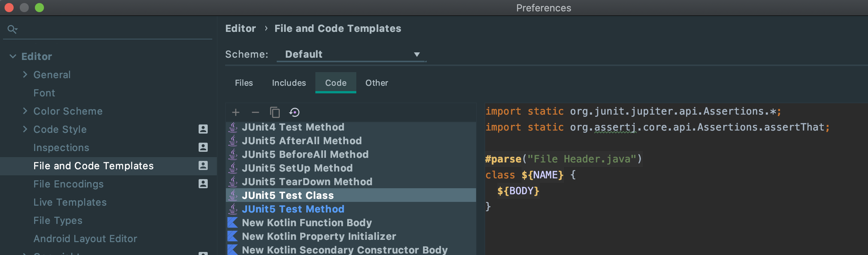Open the Scheme dropdown
Screen dimensions: 868x255
(351, 54)
